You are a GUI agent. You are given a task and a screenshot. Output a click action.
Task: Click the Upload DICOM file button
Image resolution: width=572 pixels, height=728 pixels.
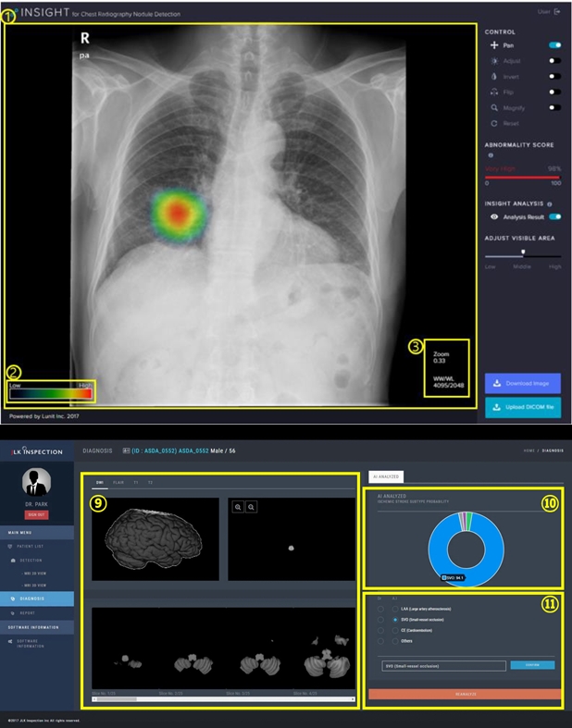[522, 408]
